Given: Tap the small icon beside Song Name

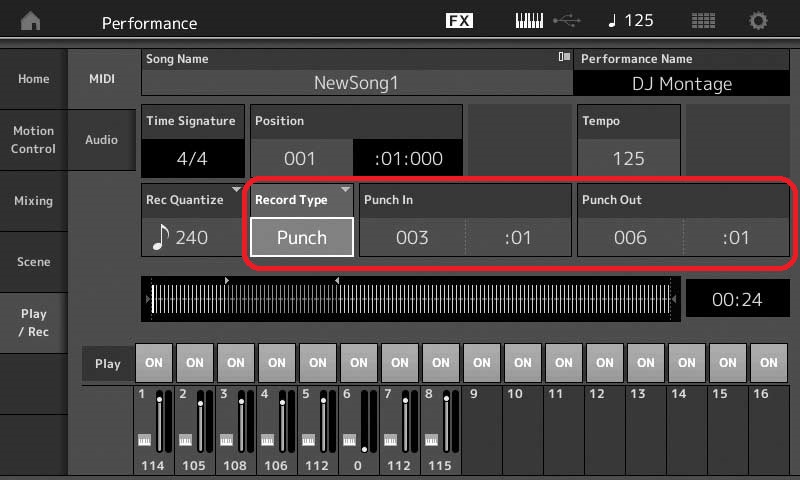Looking at the screenshot, I should coord(565,58).
